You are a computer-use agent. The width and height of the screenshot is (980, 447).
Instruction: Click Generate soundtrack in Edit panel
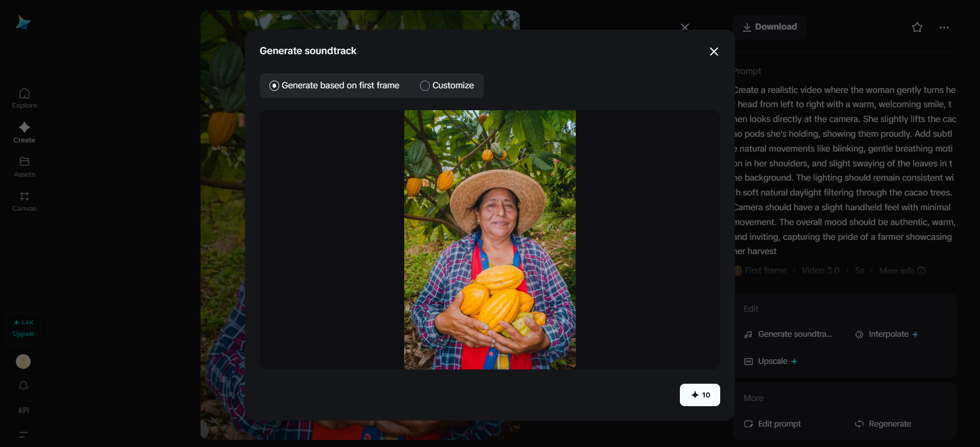pos(788,334)
